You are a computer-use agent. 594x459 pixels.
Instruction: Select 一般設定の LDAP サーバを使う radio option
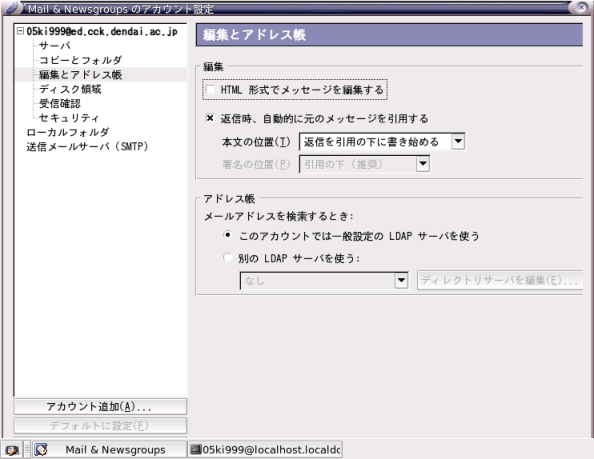(x=227, y=235)
